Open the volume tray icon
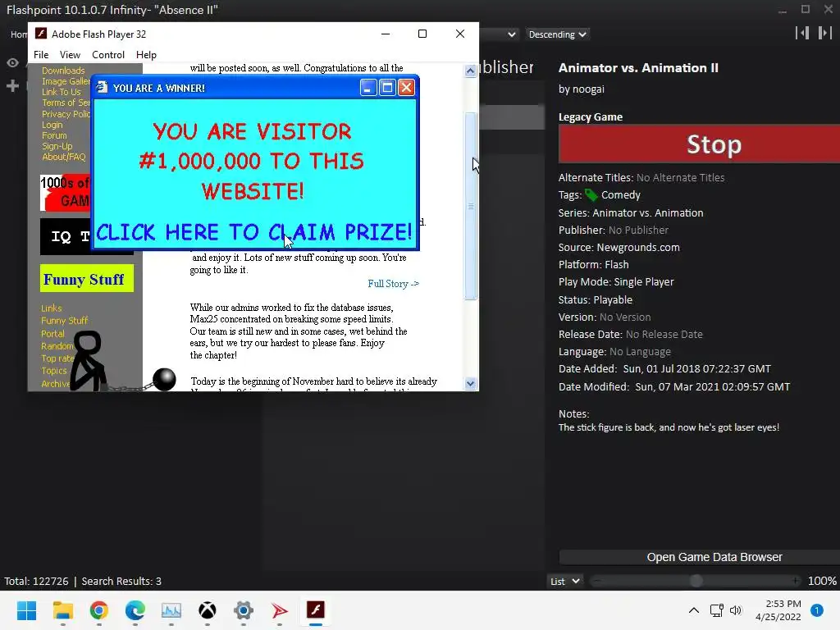This screenshot has width=840, height=630. pos(736,610)
